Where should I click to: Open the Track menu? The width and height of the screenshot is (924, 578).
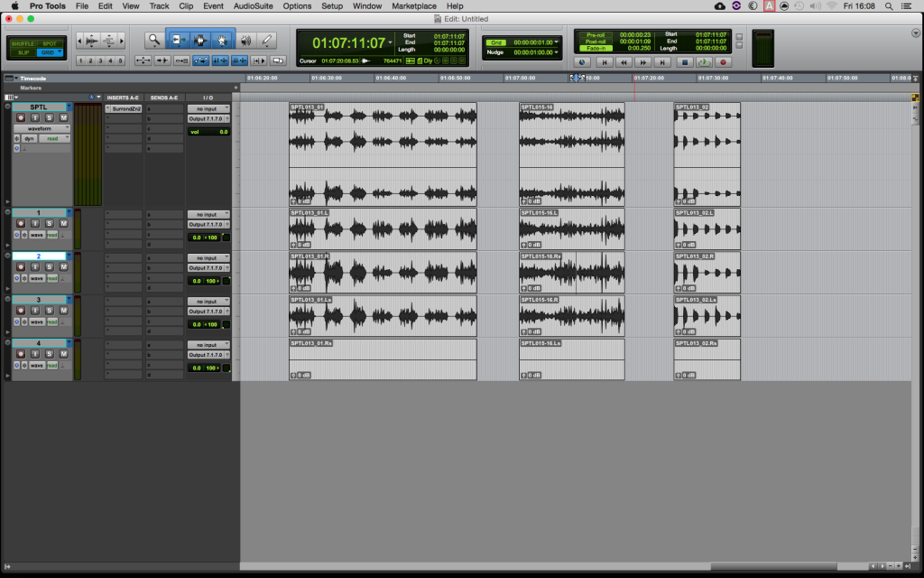pos(159,6)
